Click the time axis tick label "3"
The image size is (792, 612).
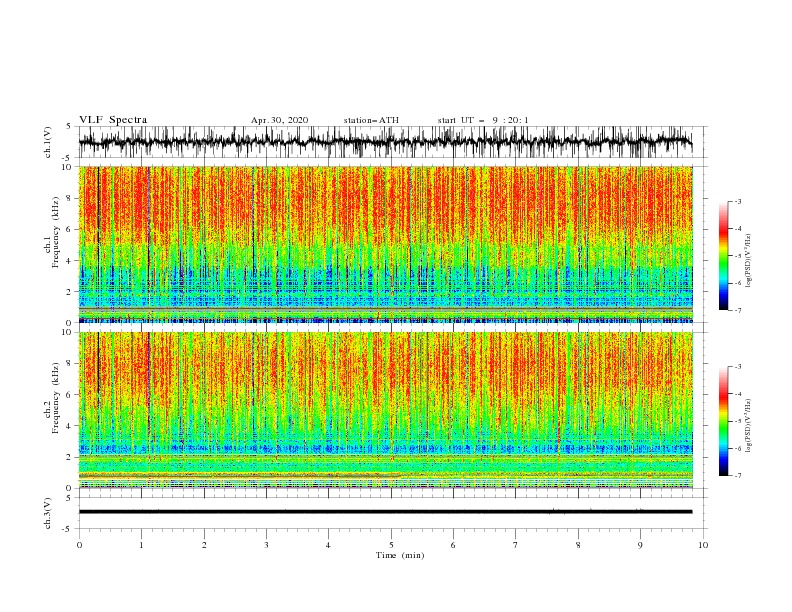coord(266,545)
